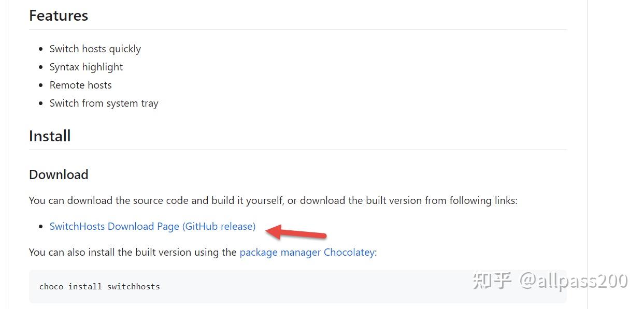
Task: Click the divider line under Install heading
Action: pyautogui.click(x=298, y=150)
